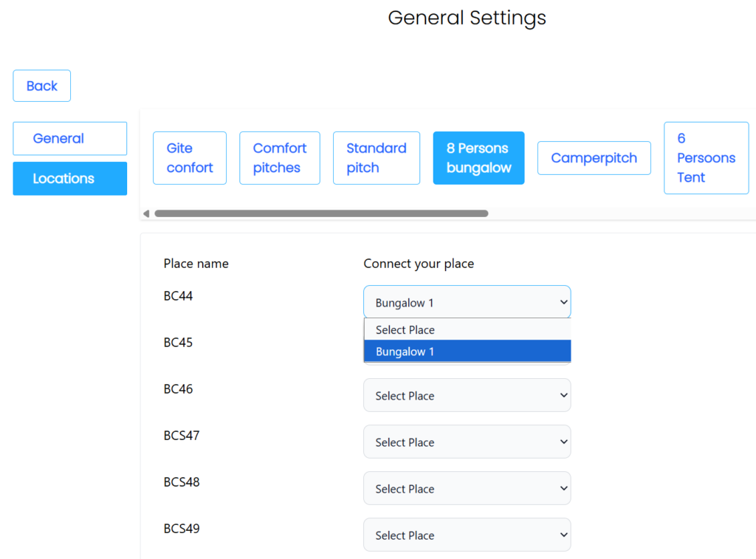This screenshot has height=559, width=756.
Task: Open the Camperpitch category
Action: click(594, 158)
